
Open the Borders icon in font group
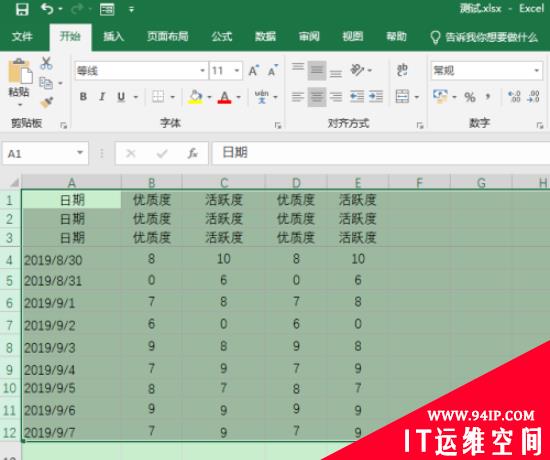point(158,96)
